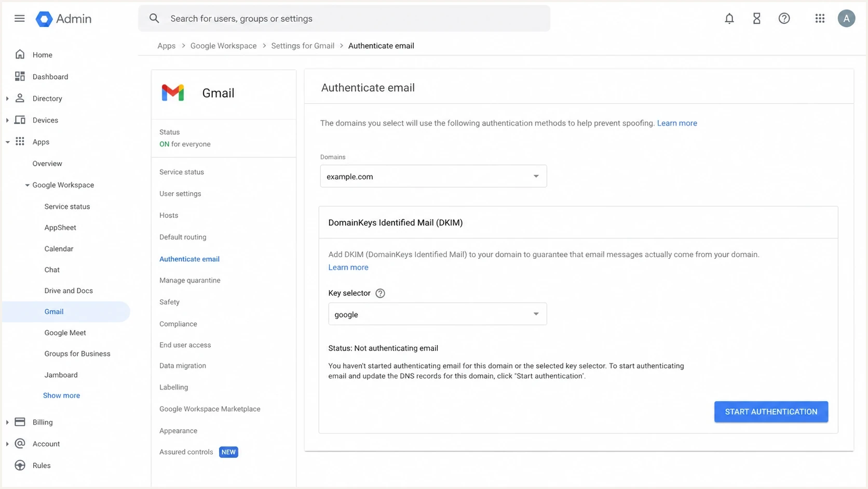Click the Rules icon in sidebar
Image resolution: width=868 pixels, height=489 pixels.
(x=20, y=465)
